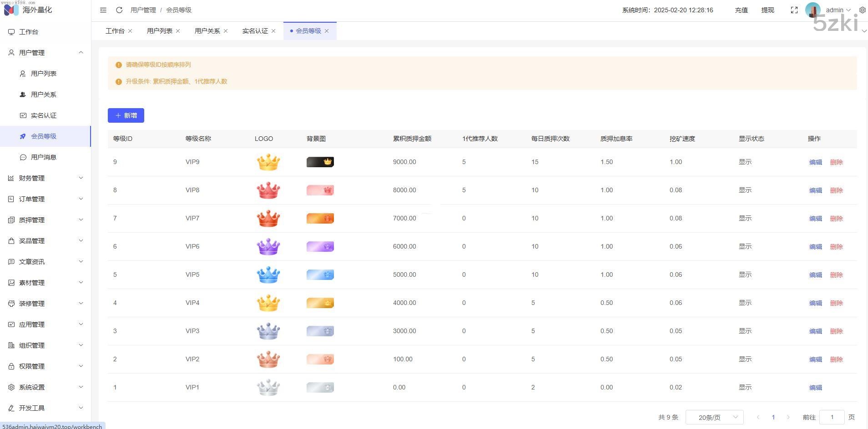Image resolution: width=868 pixels, height=429 pixels.
Task: Switch to the 实名认证 tab
Action: pyautogui.click(x=255, y=31)
